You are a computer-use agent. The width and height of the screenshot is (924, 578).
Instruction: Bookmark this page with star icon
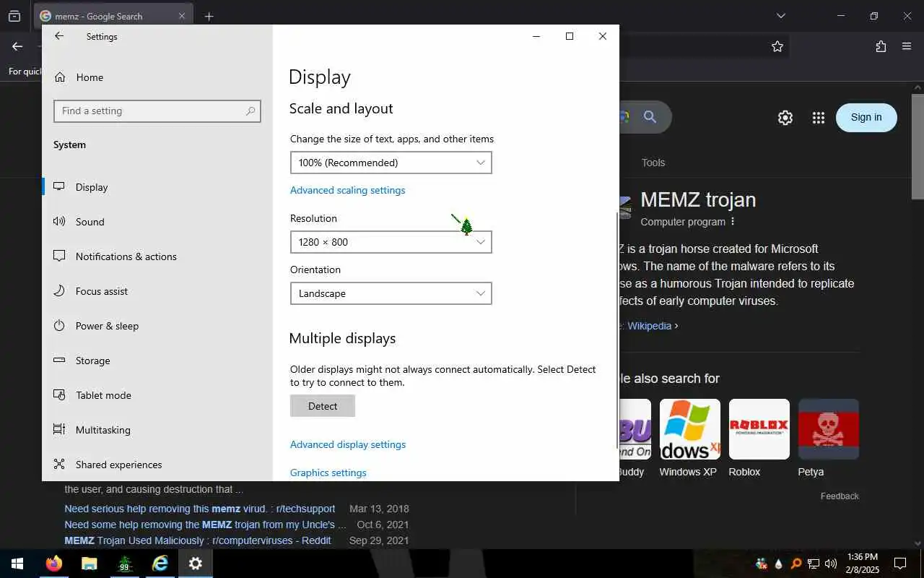(x=777, y=46)
